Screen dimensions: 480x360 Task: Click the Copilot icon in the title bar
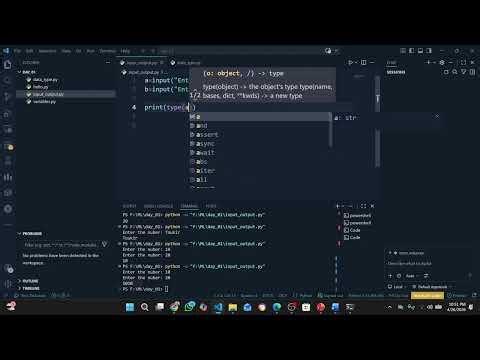pos(328,51)
